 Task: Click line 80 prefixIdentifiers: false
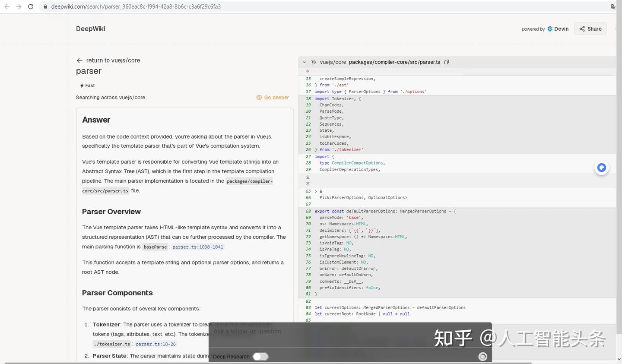350,288
